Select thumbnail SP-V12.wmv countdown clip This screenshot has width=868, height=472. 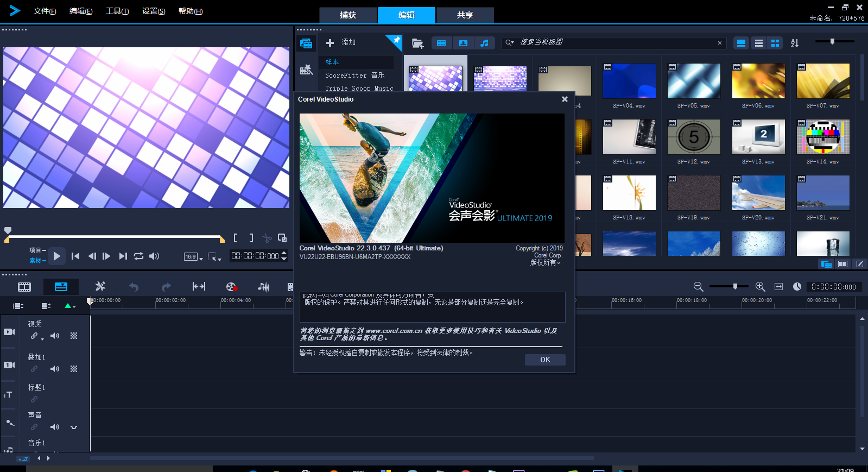click(x=694, y=137)
